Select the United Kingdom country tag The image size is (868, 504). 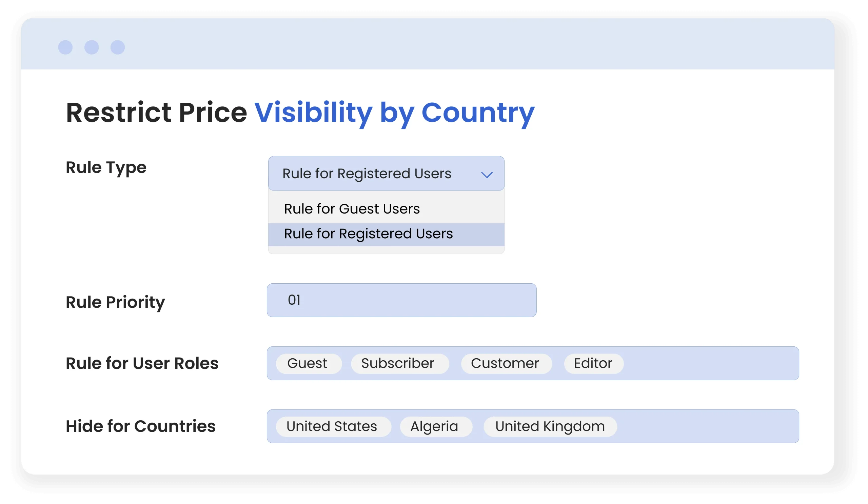(x=550, y=426)
